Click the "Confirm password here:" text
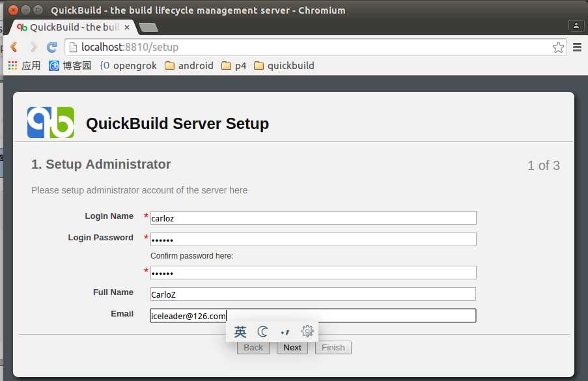The height and width of the screenshot is (381, 588). pyautogui.click(x=191, y=256)
